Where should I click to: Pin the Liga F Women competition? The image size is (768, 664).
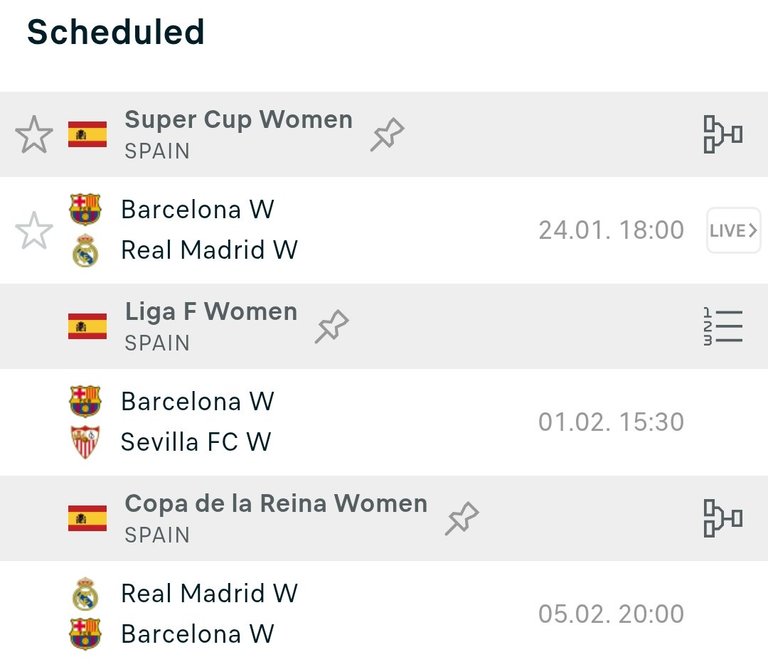pos(332,326)
